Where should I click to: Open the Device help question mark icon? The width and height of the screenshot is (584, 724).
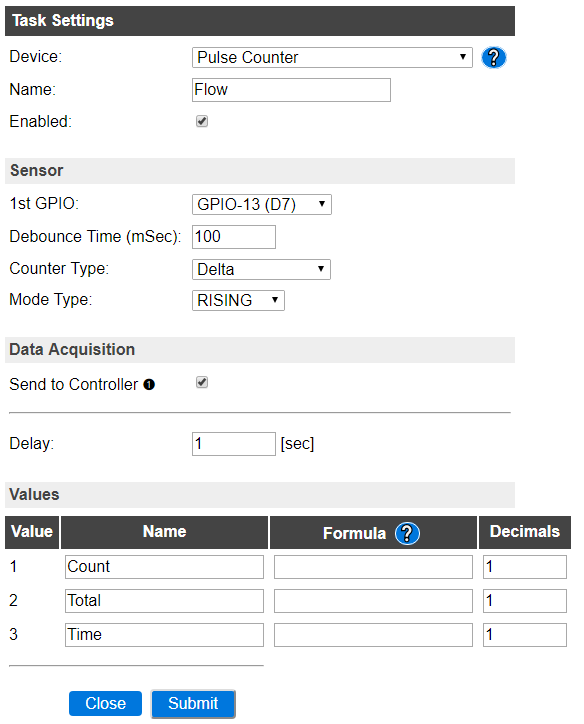[x=493, y=58]
